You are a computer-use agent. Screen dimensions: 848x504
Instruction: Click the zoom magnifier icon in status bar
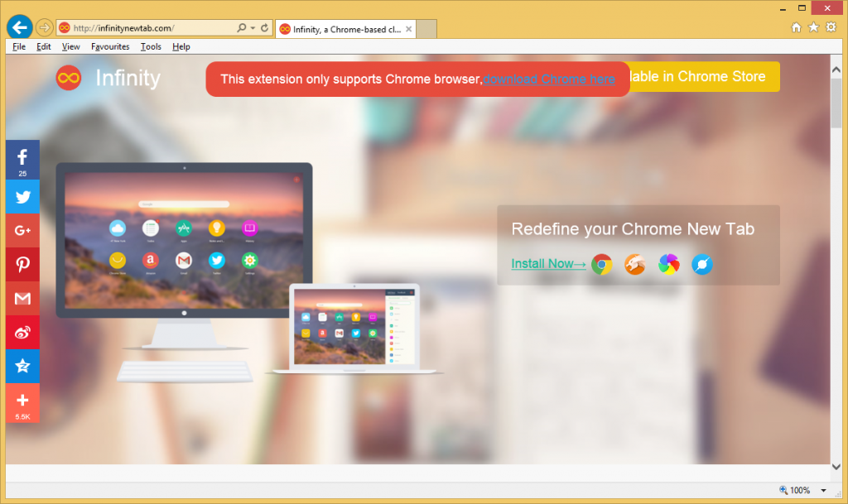tap(783, 490)
